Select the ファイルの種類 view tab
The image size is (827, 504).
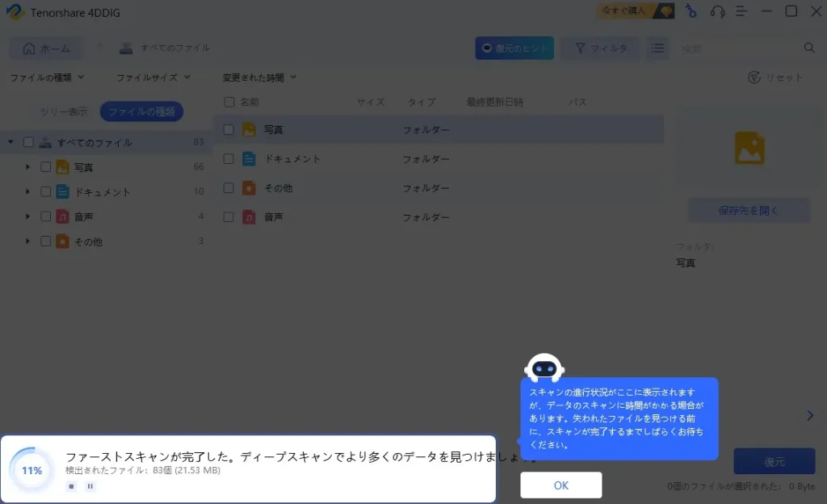click(x=141, y=112)
